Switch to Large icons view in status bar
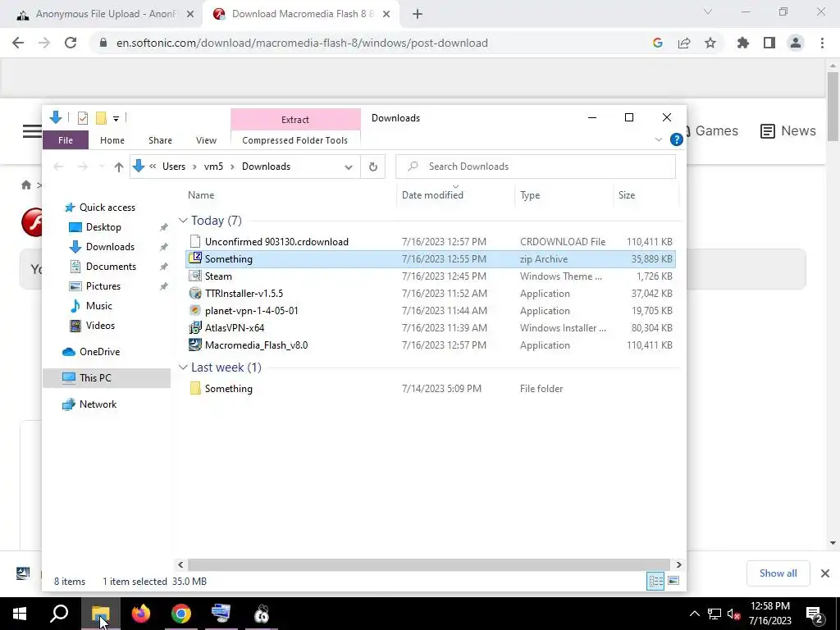Viewport: 840px width, 630px height. click(673, 581)
